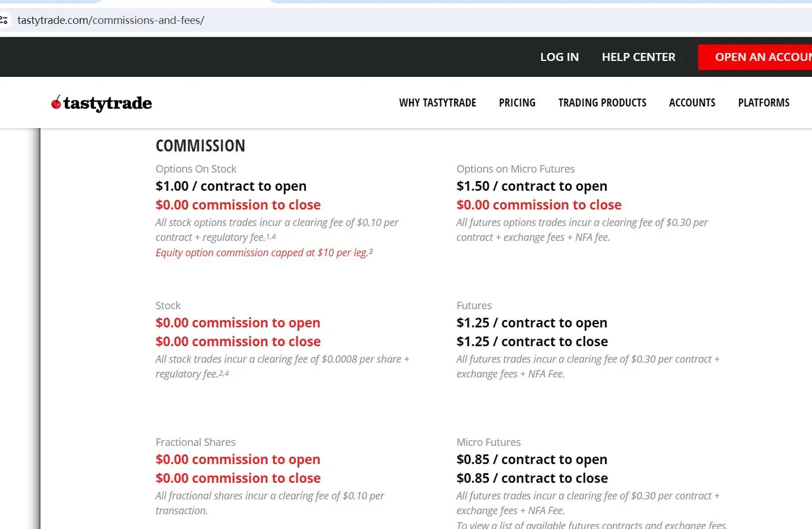This screenshot has width=812, height=529.
Task: Click the "Options on Micro Futures" label
Action: pyautogui.click(x=516, y=169)
